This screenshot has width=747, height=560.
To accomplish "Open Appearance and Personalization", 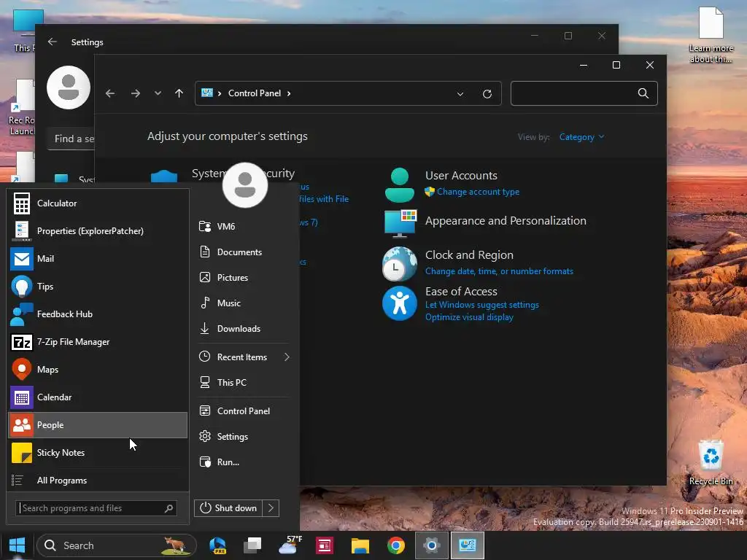I will pos(506,220).
